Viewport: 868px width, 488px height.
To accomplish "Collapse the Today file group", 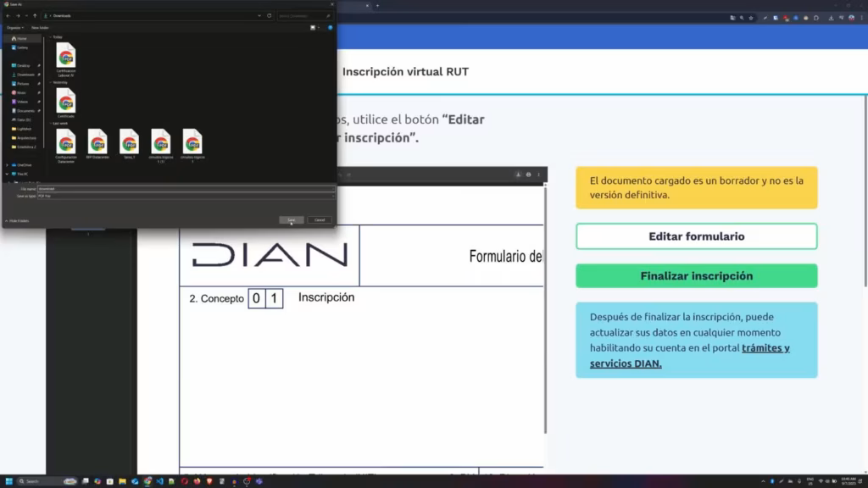I will (50, 37).
